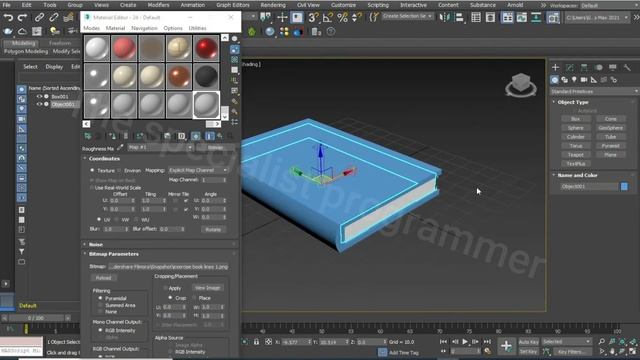640x360 pixels.
Task: Open the Mapping Explicit Map Channel dropdown
Action: pyautogui.click(x=198, y=170)
